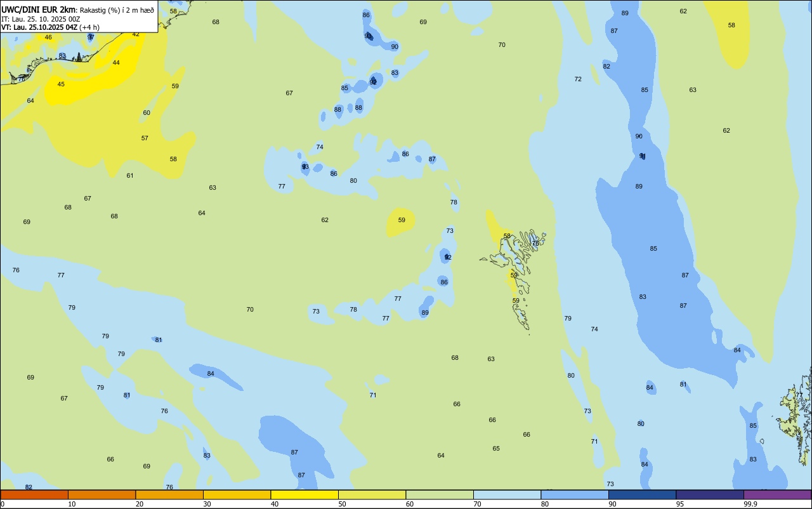This screenshot has width=812, height=509.
Task: Click the 30–40 golden legend swatch
Action: [237, 494]
